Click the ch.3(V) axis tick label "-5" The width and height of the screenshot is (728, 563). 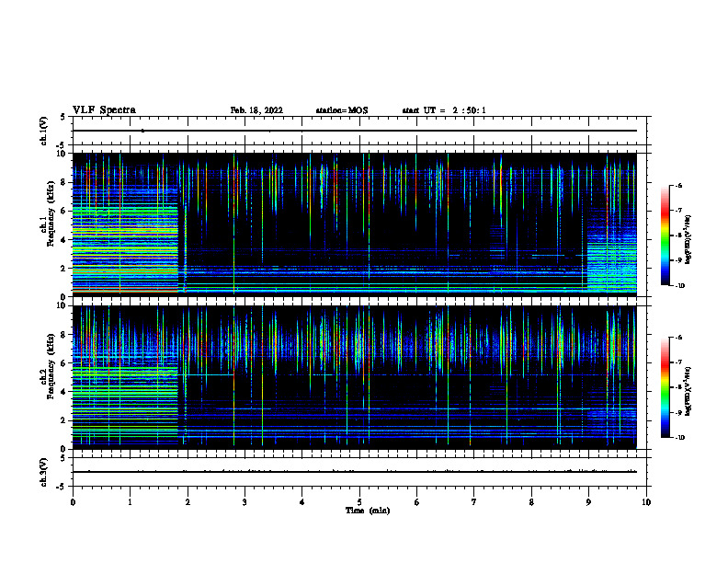pos(62,487)
